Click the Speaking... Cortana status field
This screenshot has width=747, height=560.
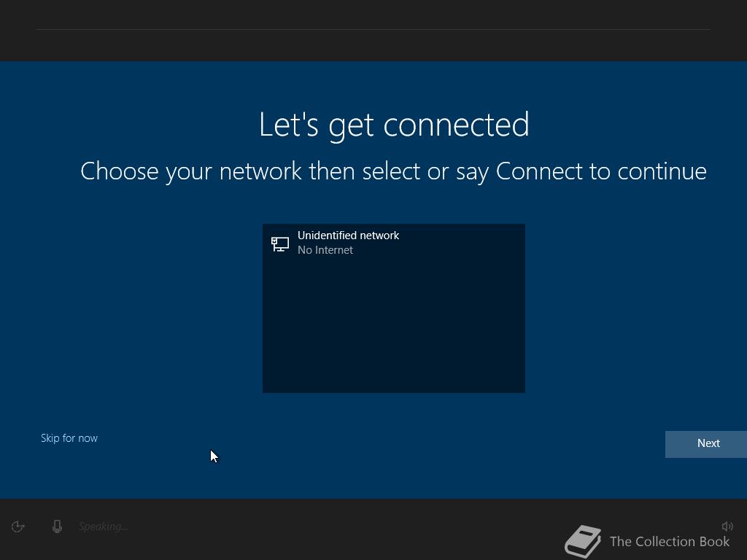click(103, 526)
